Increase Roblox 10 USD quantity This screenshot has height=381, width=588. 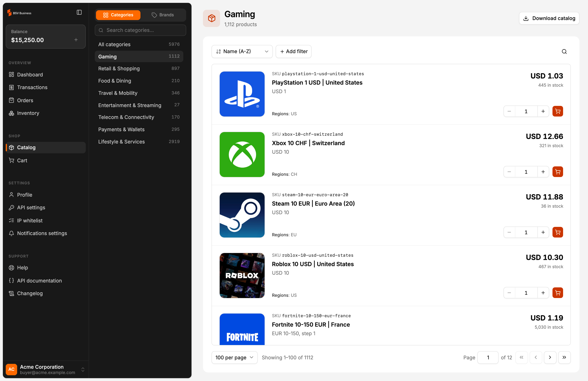543,293
